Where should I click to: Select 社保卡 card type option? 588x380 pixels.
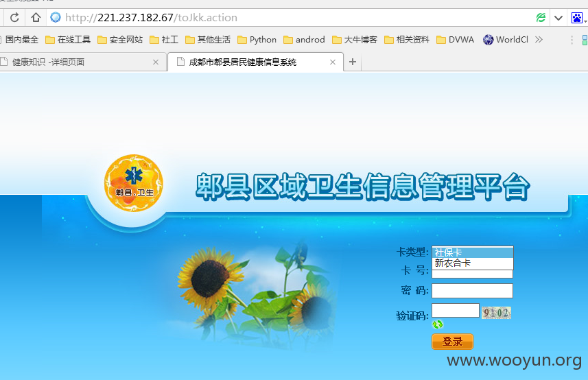473,252
